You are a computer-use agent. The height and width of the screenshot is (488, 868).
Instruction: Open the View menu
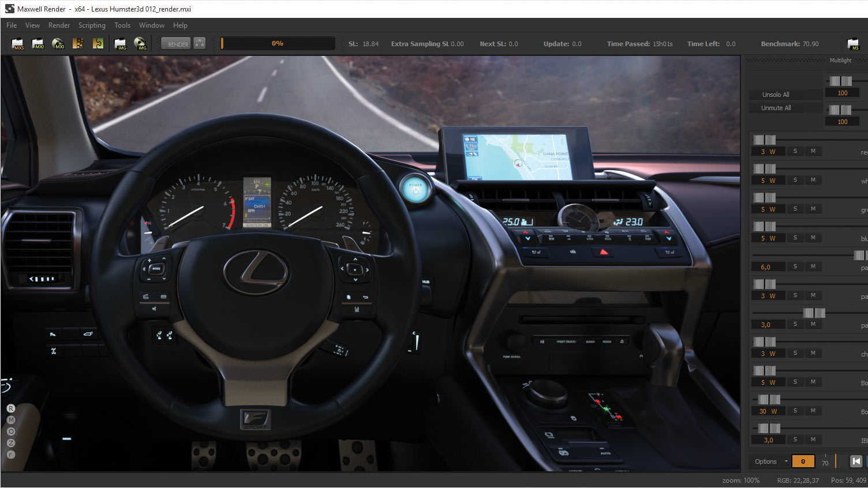click(32, 25)
